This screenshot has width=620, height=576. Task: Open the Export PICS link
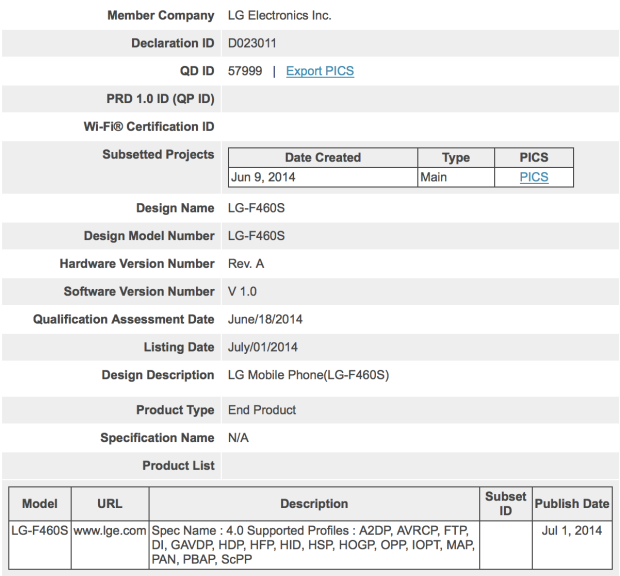[320, 71]
